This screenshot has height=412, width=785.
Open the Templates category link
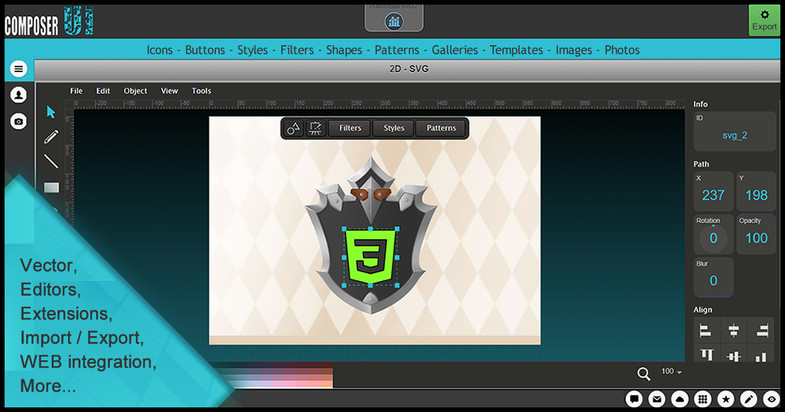pyautogui.click(x=516, y=50)
